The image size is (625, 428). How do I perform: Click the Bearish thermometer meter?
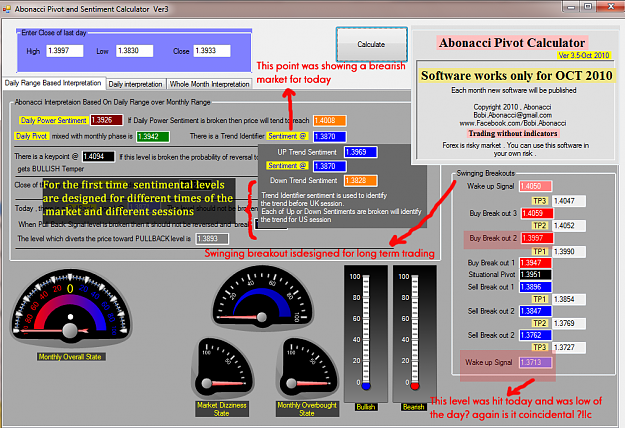pos(415,334)
